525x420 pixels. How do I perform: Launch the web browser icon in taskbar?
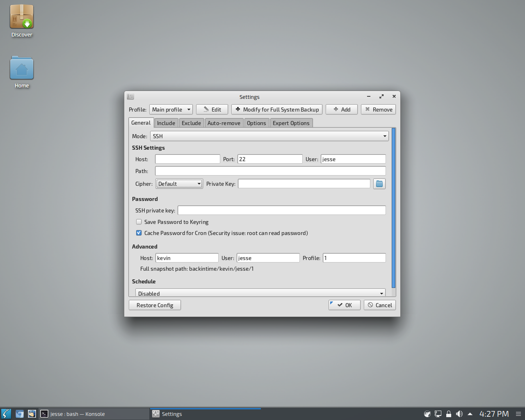tap(19, 414)
